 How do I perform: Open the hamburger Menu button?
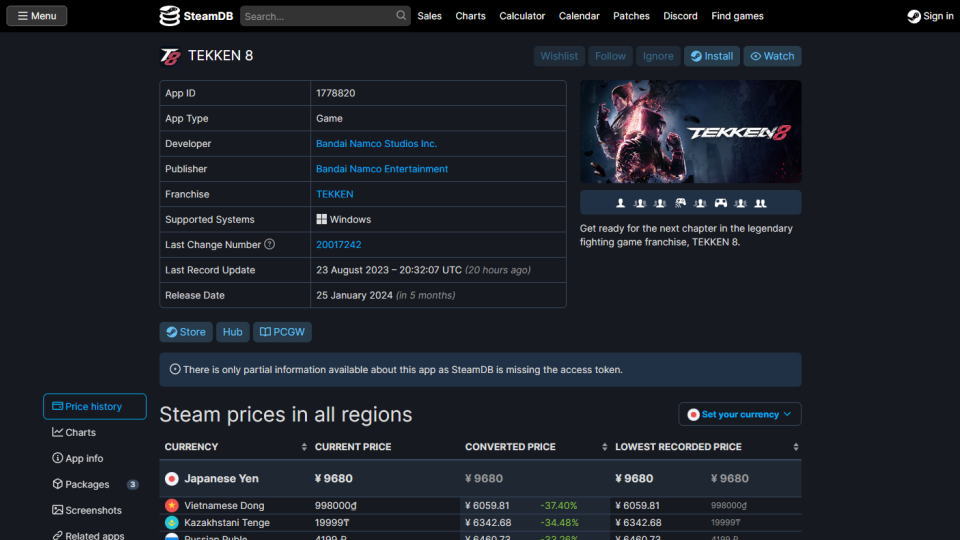coord(37,16)
